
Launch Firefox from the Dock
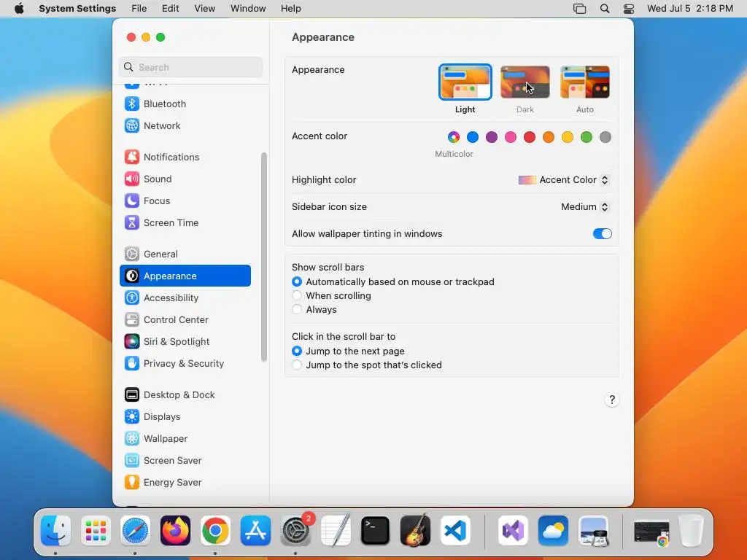(x=175, y=531)
